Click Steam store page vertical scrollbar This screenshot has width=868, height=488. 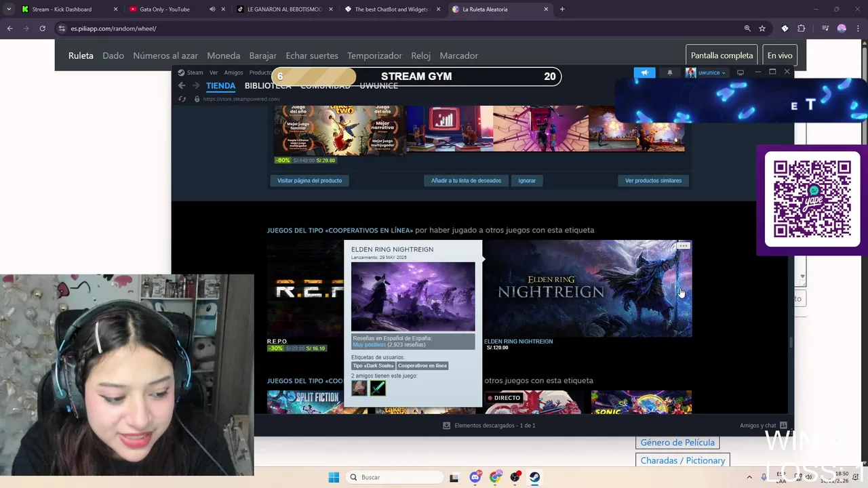tap(791, 342)
